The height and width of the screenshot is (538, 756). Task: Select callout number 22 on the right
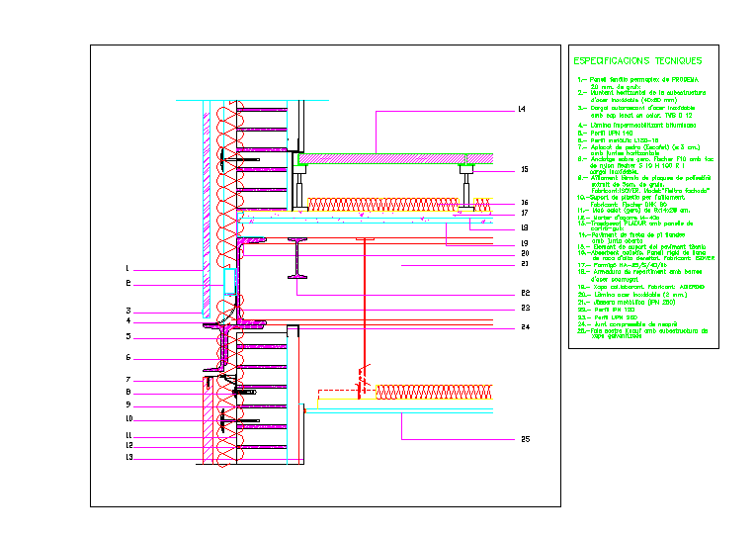point(525,293)
